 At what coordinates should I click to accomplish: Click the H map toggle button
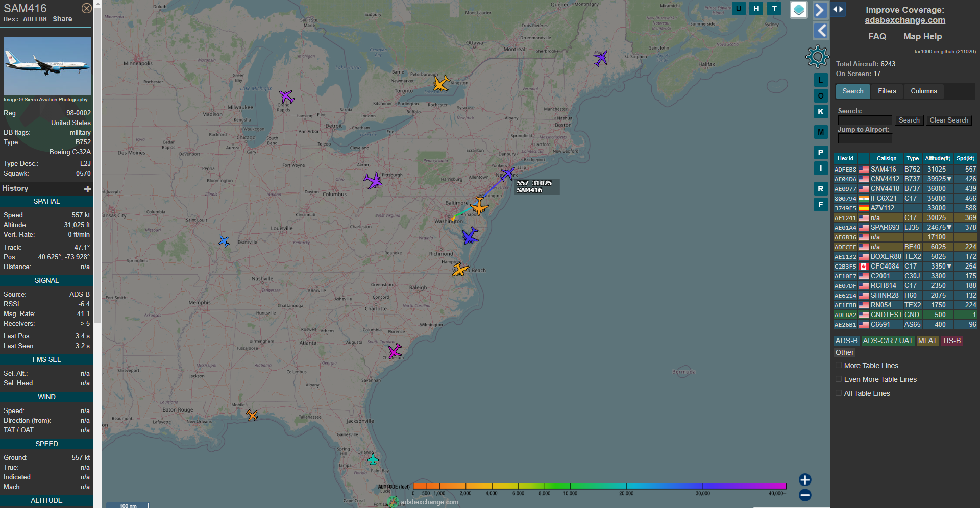[x=756, y=8]
